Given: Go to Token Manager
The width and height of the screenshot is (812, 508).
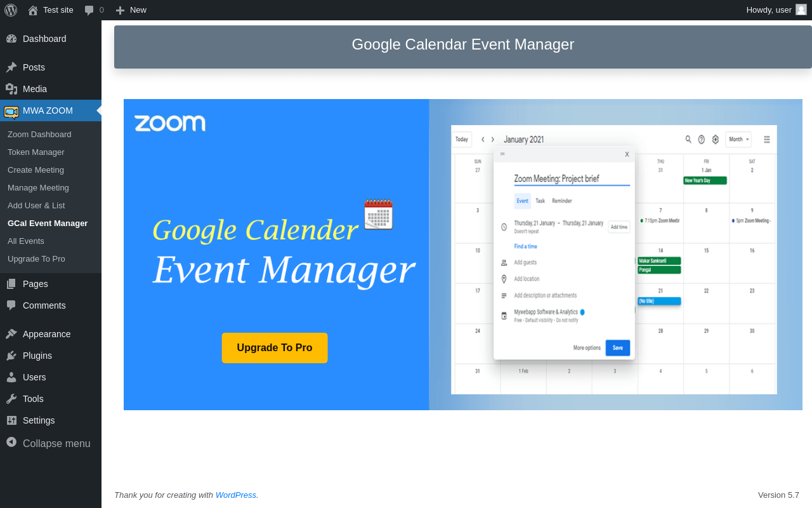Looking at the screenshot, I should pos(36,152).
